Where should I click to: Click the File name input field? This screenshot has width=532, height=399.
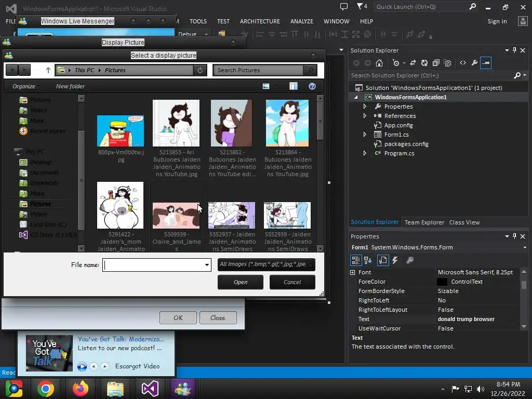click(153, 265)
